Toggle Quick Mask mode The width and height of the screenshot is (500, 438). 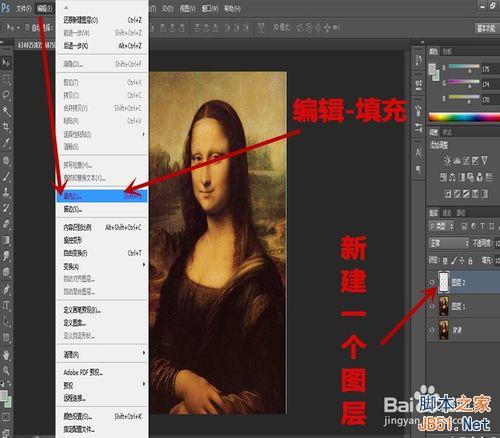click(x=6, y=417)
